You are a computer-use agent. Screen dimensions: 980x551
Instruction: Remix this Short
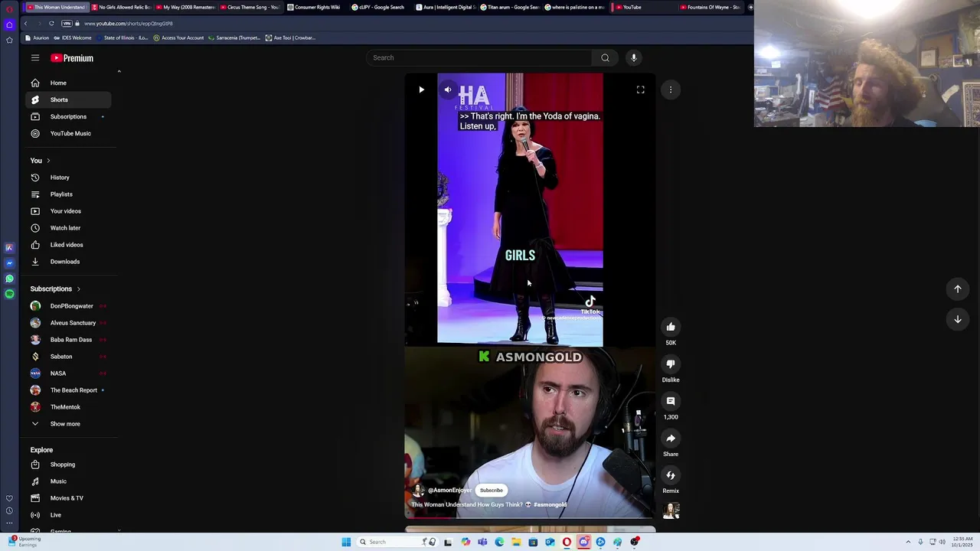[671, 475]
